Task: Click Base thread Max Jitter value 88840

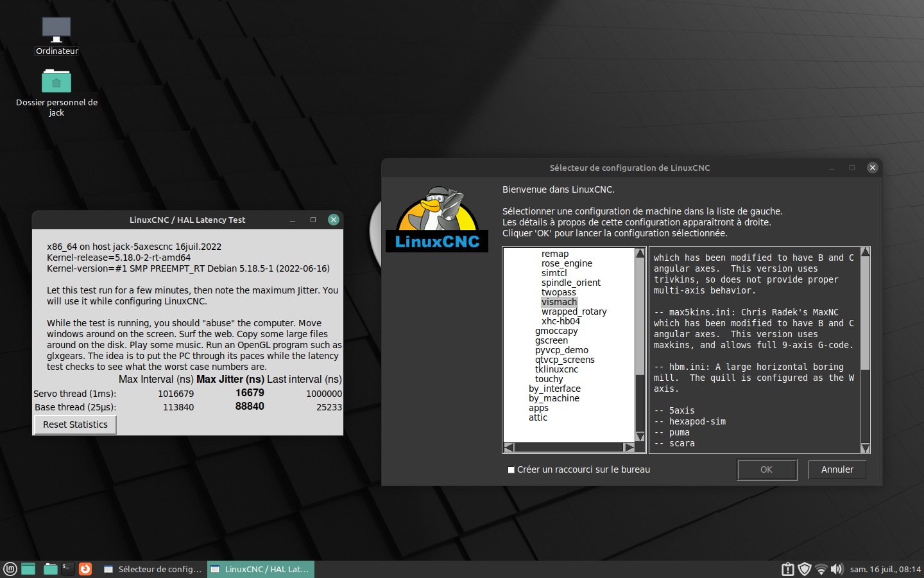Action: 250,407
